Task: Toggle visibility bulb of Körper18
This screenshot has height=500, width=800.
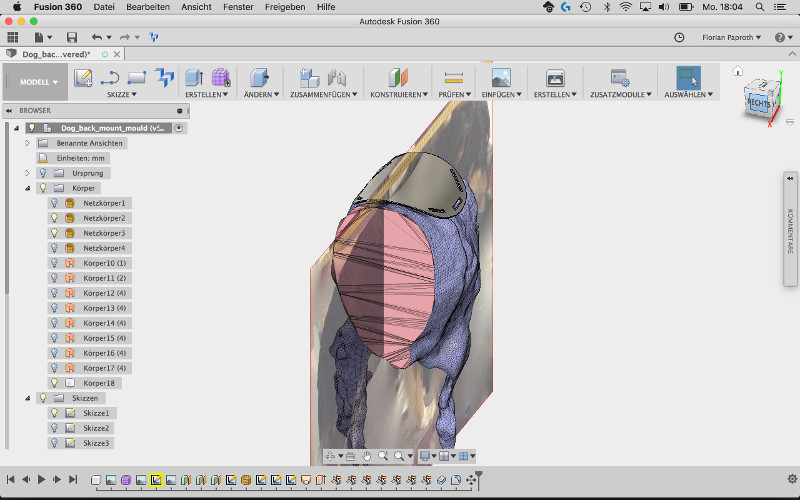Action: pyautogui.click(x=54, y=383)
